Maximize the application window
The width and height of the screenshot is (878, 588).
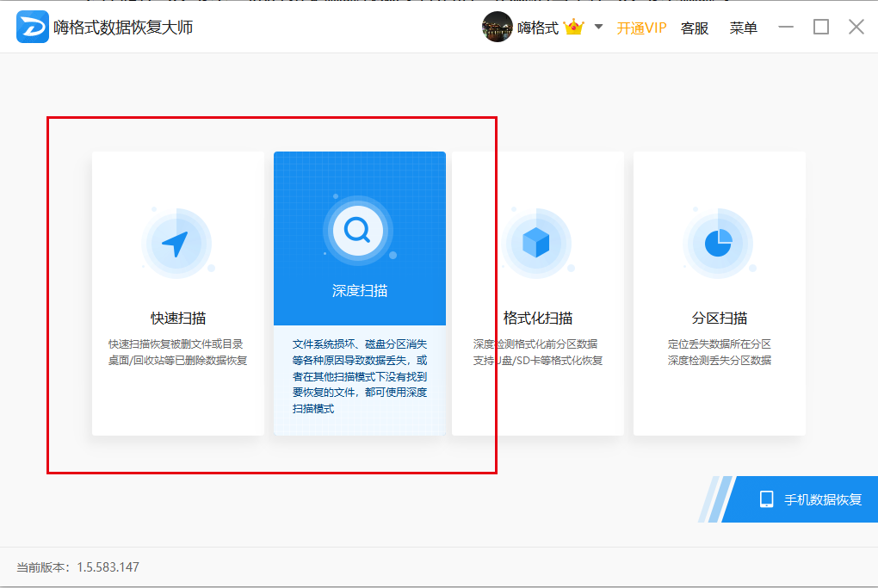pos(821,27)
